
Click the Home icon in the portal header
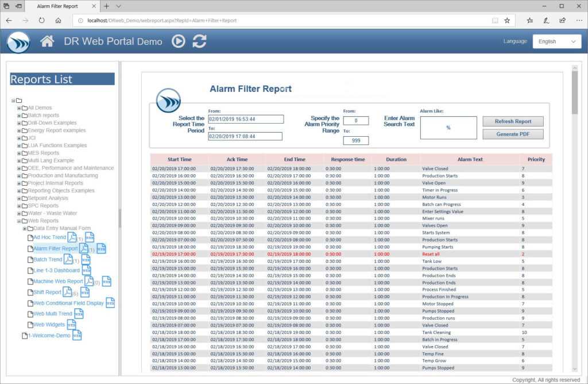pyautogui.click(x=48, y=41)
